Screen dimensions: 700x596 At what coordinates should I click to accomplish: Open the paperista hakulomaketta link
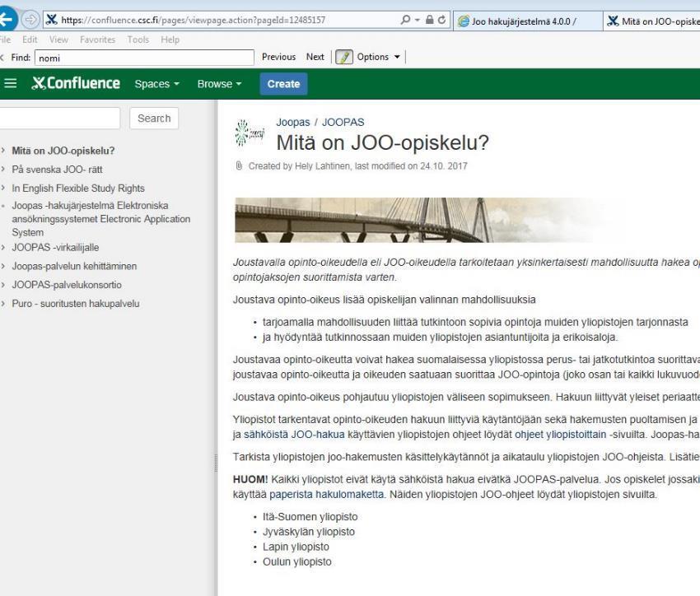click(x=326, y=494)
